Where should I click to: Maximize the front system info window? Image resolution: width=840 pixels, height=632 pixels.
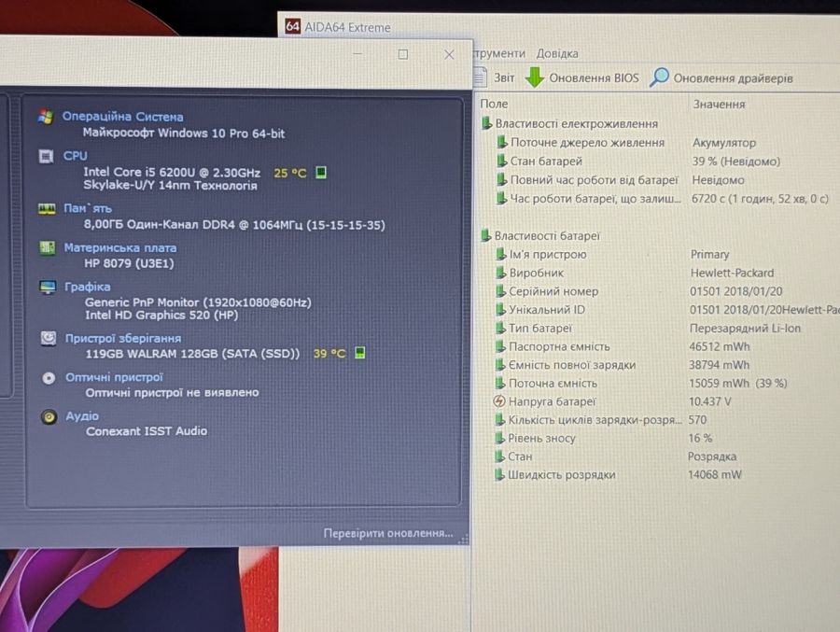click(403, 54)
